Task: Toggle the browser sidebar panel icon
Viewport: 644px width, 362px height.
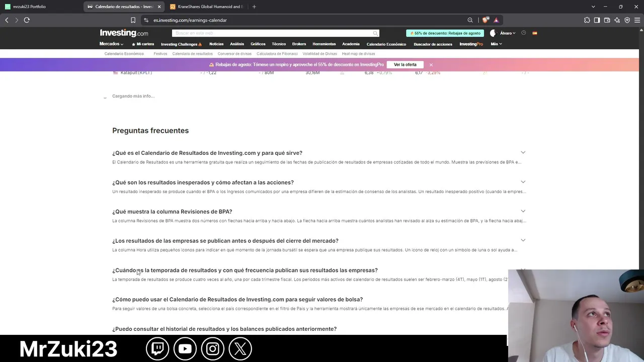Action: tap(597, 20)
